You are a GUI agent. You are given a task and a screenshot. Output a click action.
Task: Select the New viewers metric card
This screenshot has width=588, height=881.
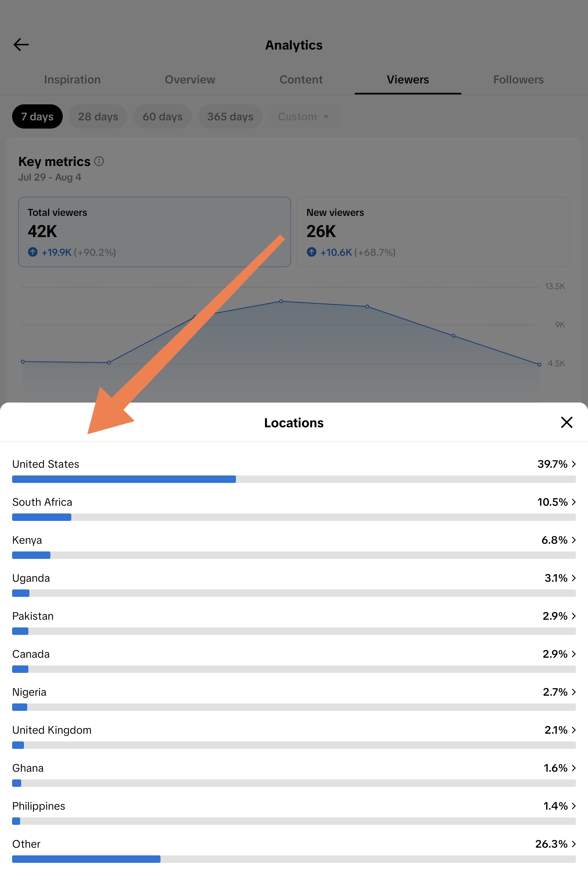tap(433, 232)
